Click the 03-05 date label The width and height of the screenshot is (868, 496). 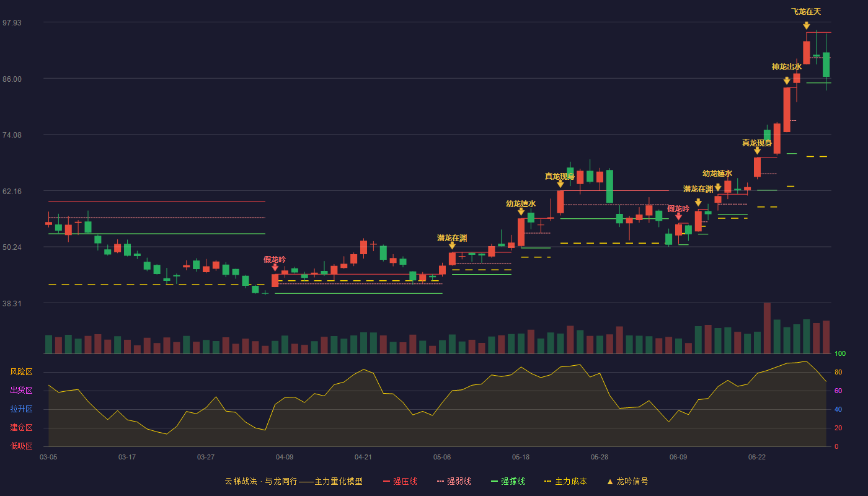48,457
